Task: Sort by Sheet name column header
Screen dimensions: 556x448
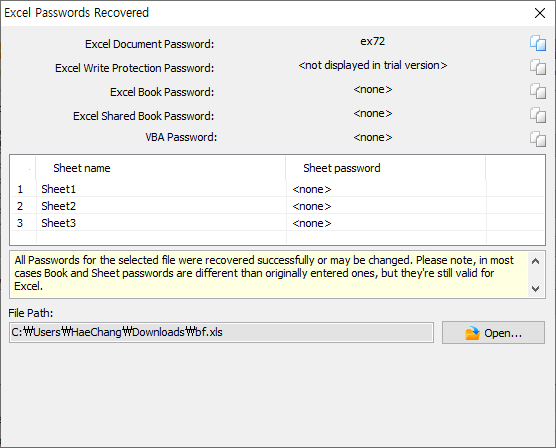Action: tap(161, 168)
